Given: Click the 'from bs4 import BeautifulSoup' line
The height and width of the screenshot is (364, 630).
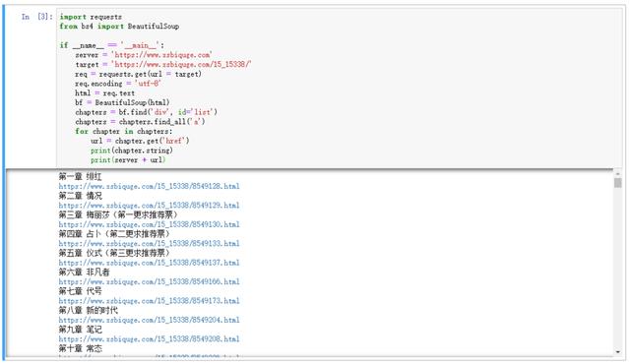Looking at the screenshot, I should tap(119, 27).
